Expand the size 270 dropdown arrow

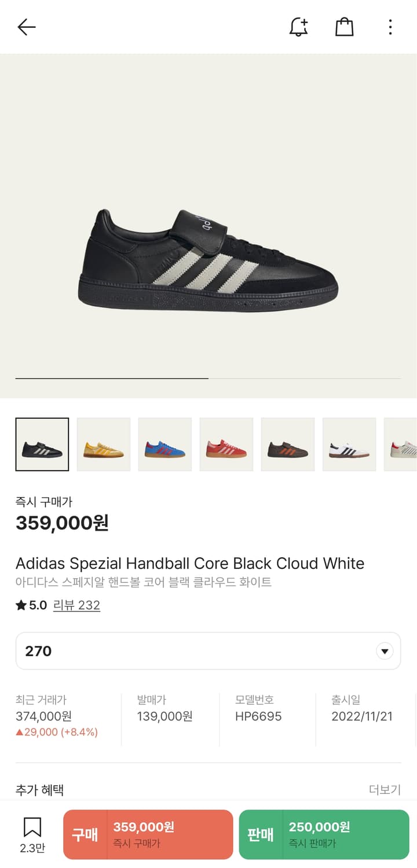(385, 651)
